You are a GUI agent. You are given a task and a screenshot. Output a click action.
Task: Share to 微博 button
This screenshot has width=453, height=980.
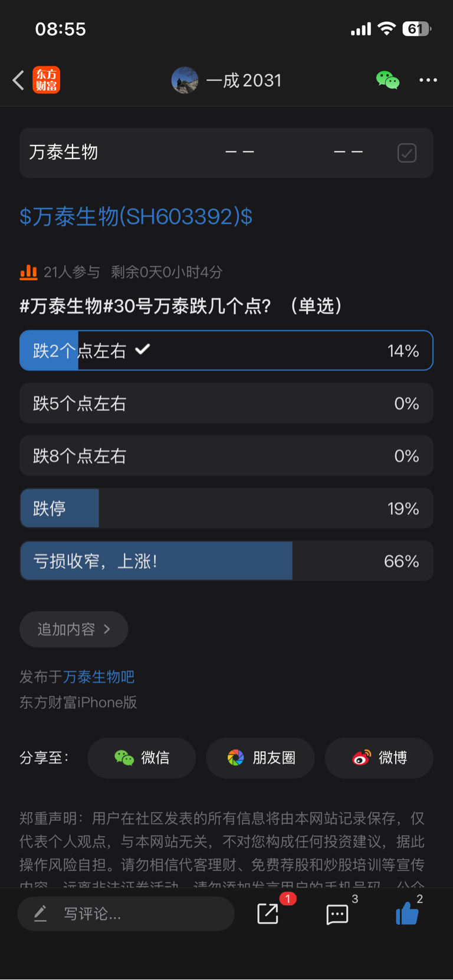379,758
